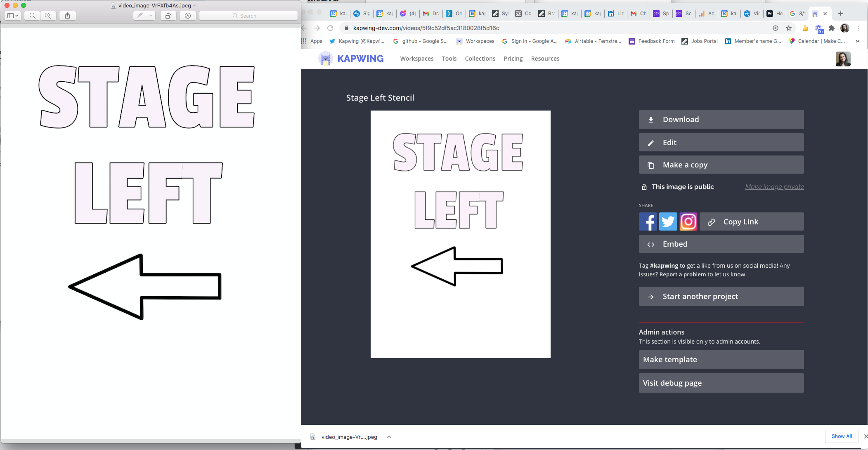The height and width of the screenshot is (450, 868).
Task: Click Preview search field
Action: (x=248, y=16)
